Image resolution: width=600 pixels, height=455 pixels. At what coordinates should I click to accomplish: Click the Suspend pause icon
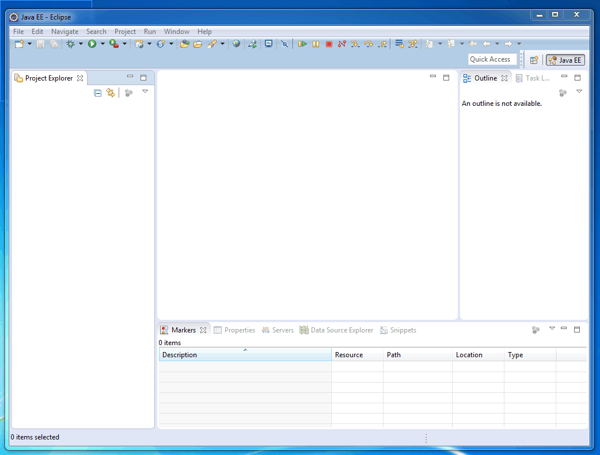point(316,44)
